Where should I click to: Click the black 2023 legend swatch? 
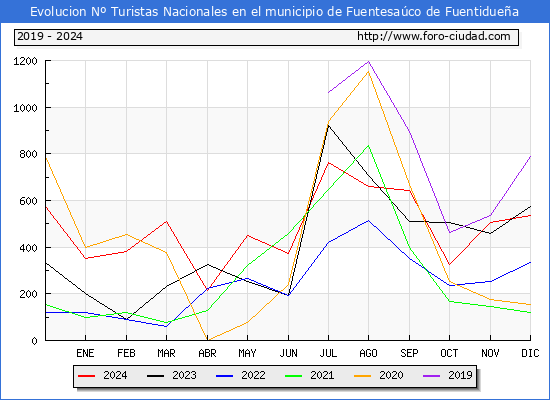pos(155,376)
